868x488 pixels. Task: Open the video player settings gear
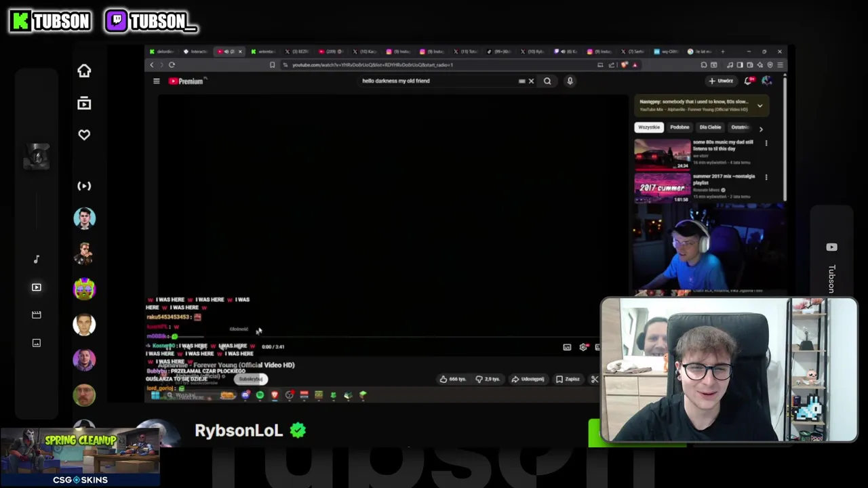(583, 347)
